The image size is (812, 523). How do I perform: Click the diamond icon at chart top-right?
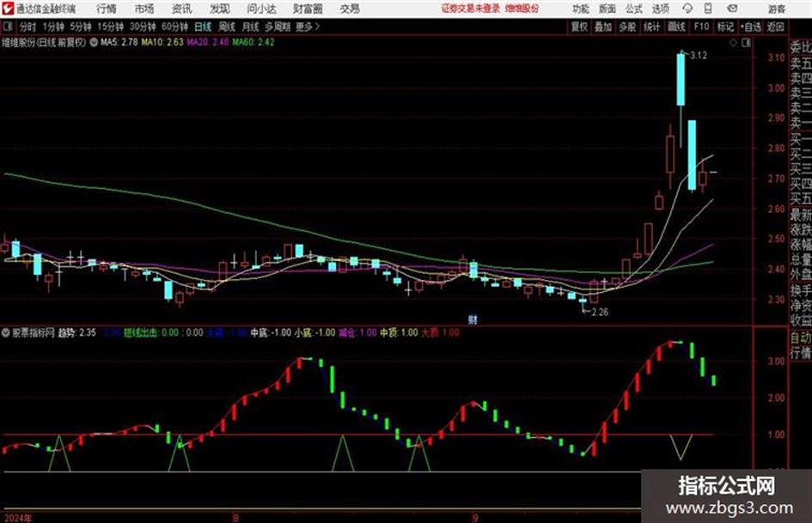point(733,43)
